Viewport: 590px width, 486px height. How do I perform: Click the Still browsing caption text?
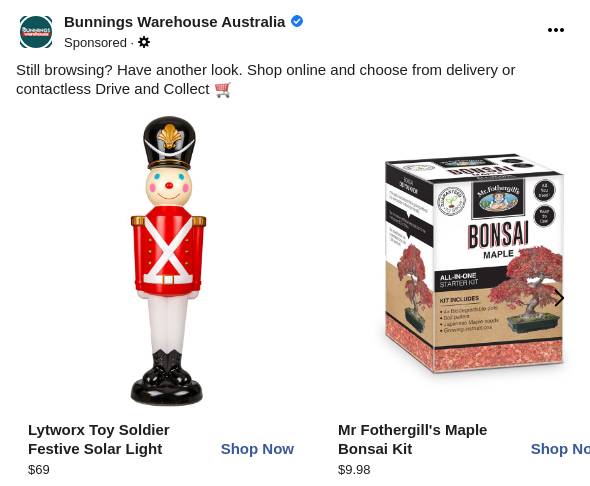(265, 79)
